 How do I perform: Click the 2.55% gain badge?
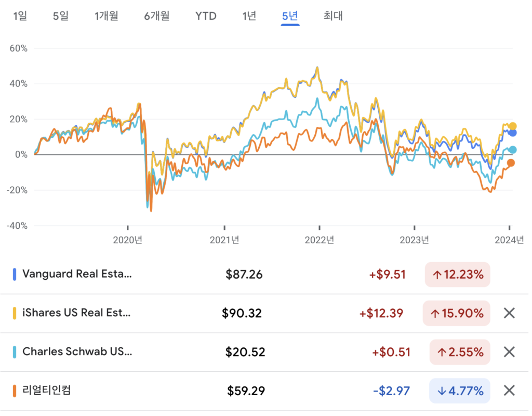[460, 352]
